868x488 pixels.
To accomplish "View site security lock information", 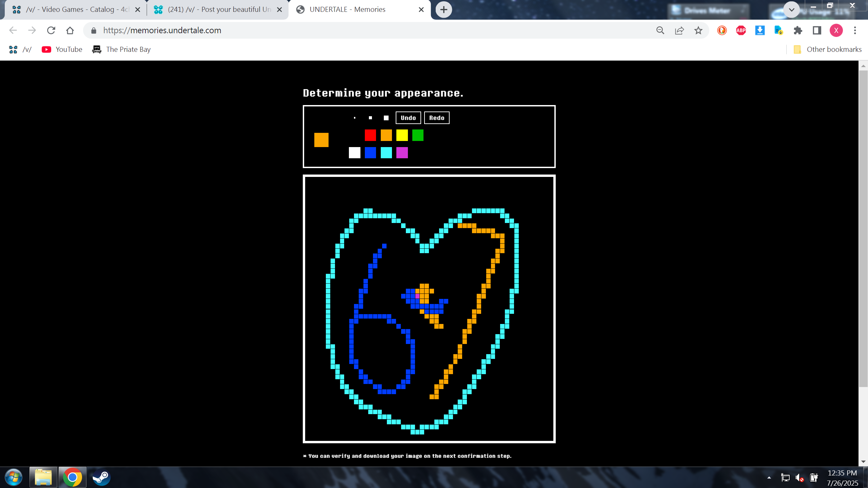I will pyautogui.click(x=94, y=30).
